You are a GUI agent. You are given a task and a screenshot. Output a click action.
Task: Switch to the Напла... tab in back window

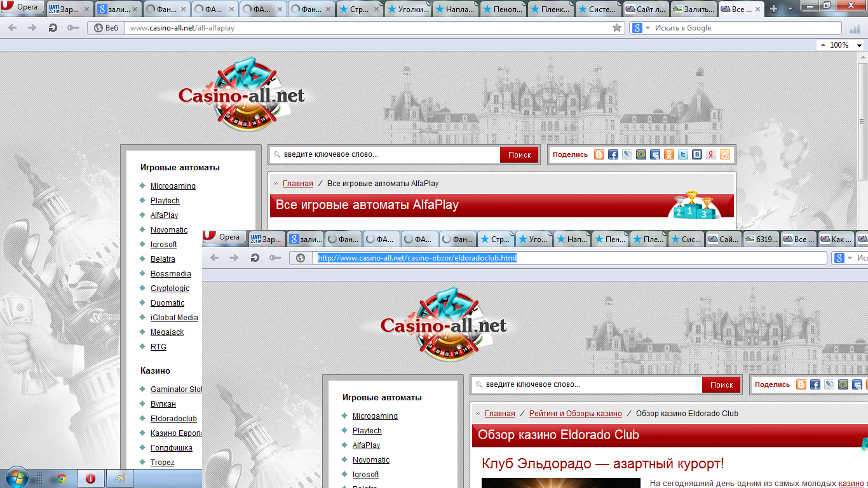click(456, 10)
